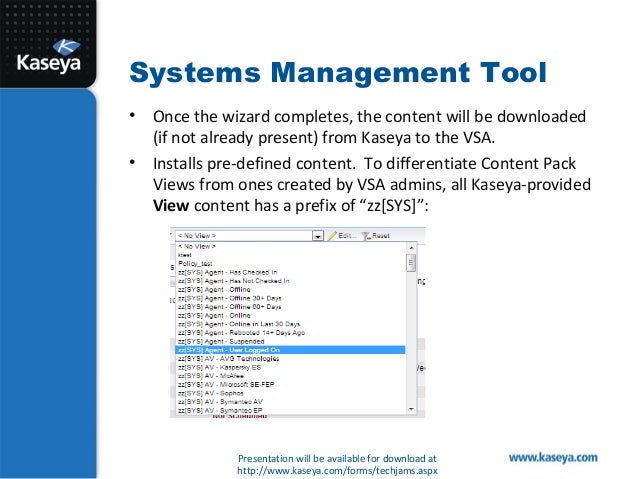Pick Agent - Offline 60+ Days
This screenshot has height=479, width=638.
click(x=291, y=307)
